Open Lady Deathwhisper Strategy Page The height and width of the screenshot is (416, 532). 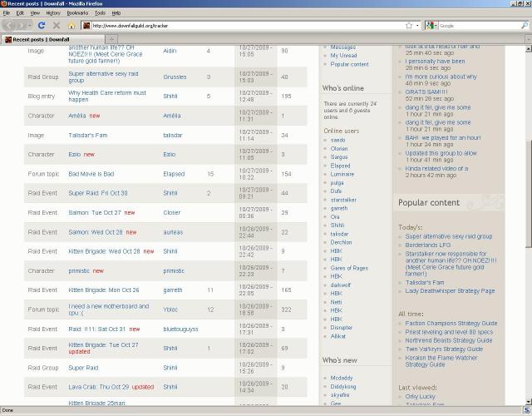[x=450, y=291]
